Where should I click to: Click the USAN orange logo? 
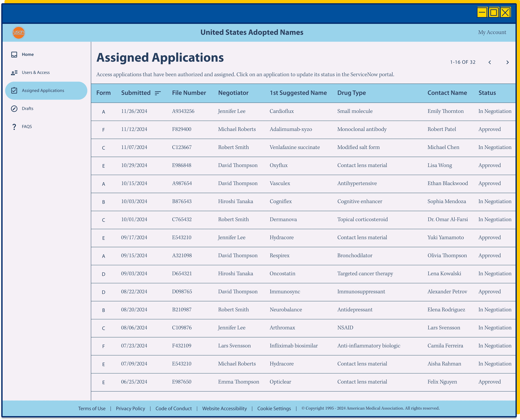(19, 32)
